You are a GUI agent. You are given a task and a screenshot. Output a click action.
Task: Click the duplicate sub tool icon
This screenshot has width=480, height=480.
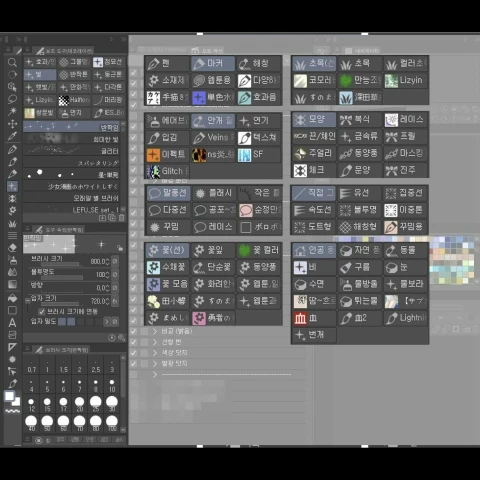112,218
